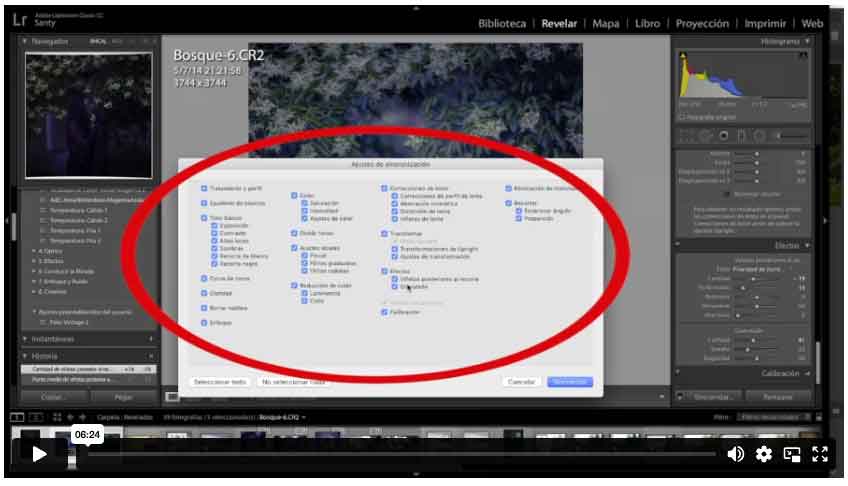Image resolution: width=848 pixels, height=486 pixels.
Task: Mute the video with the speaker icon
Action: click(x=735, y=454)
